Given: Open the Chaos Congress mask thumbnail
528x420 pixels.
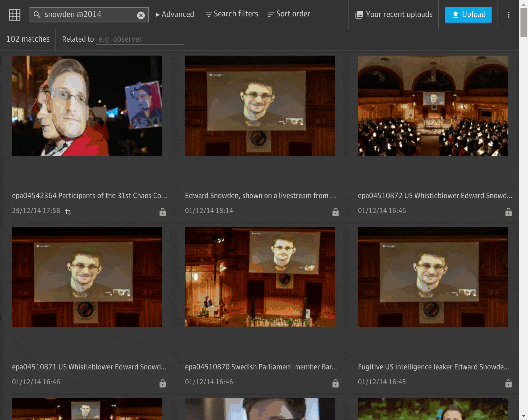Looking at the screenshot, I should pyautogui.click(x=87, y=106).
